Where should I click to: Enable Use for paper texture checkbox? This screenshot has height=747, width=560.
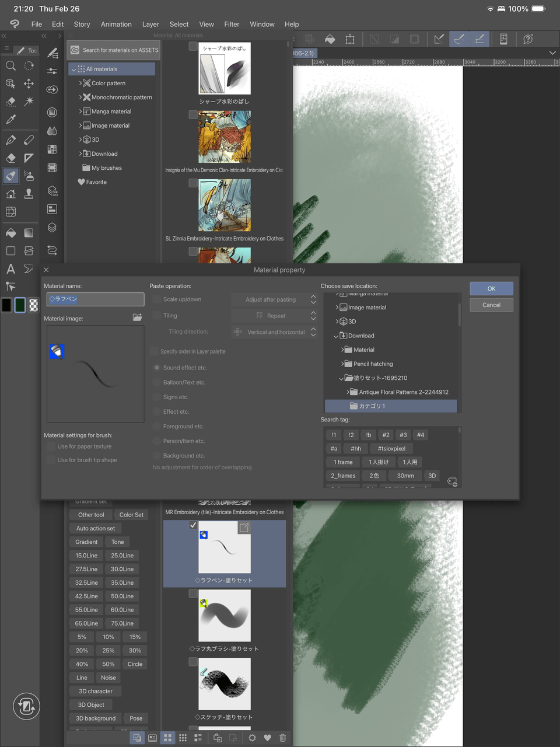click(51, 446)
